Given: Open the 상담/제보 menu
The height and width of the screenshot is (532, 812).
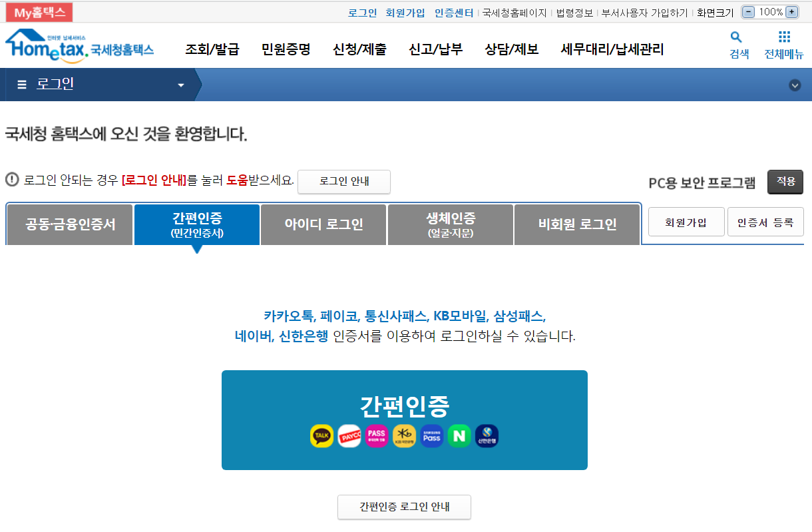Looking at the screenshot, I should [x=512, y=49].
